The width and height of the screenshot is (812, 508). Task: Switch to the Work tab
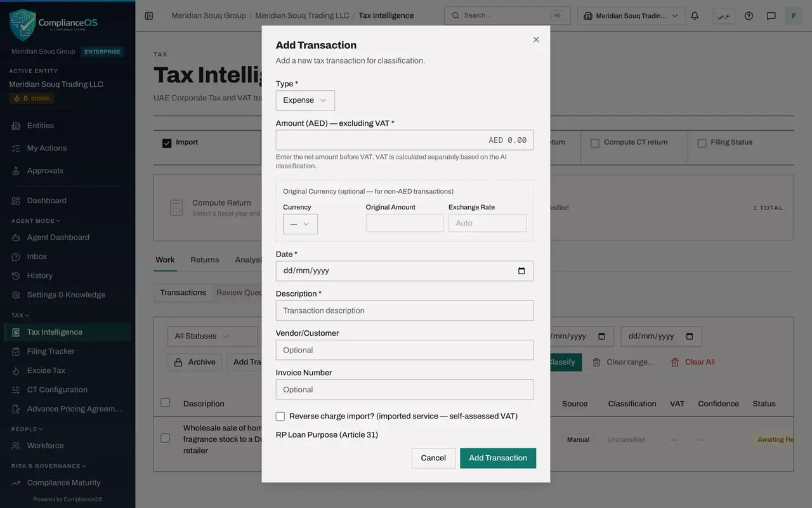[x=165, y=260]
